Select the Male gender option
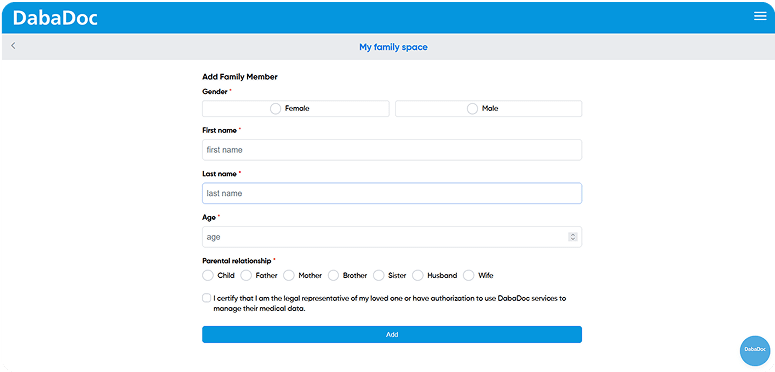Viewport: 775px width, 372px height. 488,109
